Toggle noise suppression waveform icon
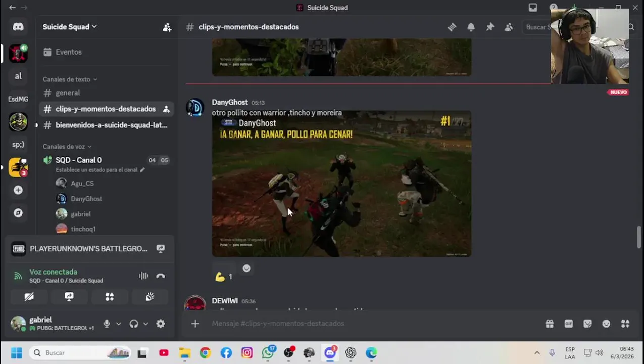The width and height of the screenshot is (644, 364). point(143,276)
